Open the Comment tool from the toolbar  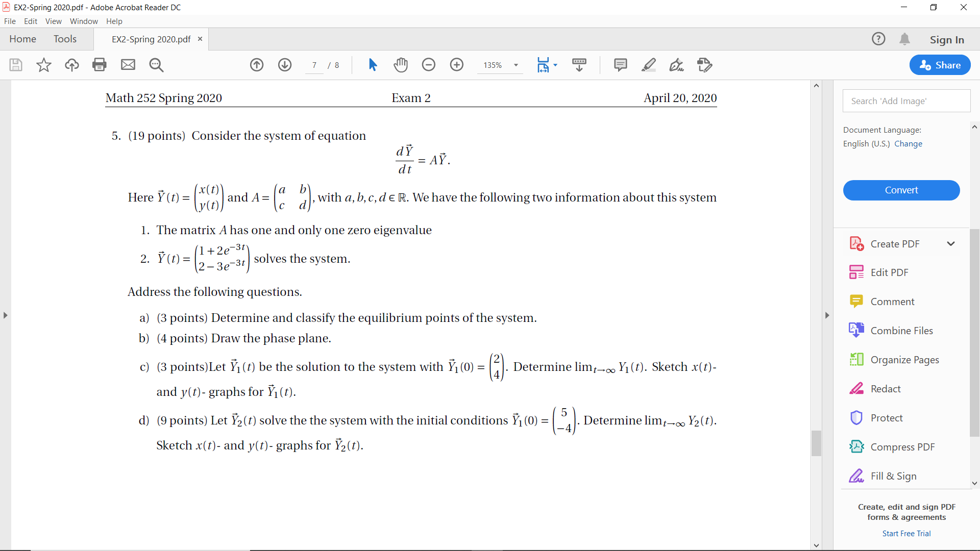pos(620,65)
